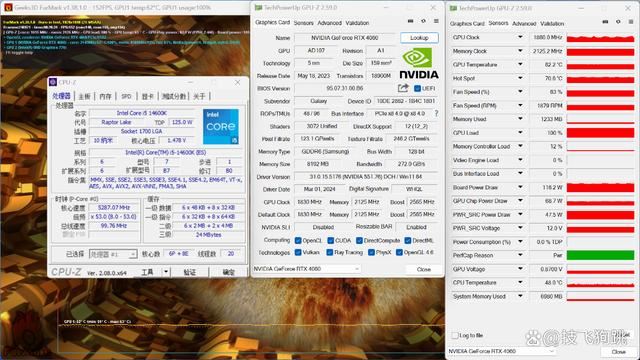Toggle the Vulkan checkbox
This screenshot has width=640, height=360.
point(298,253)
